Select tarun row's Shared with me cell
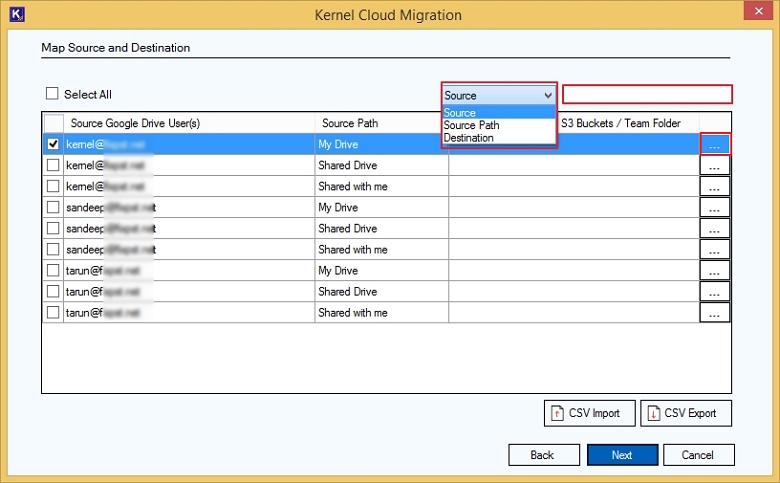This screenshot has width=780, height=483. (x=382, y=312)
